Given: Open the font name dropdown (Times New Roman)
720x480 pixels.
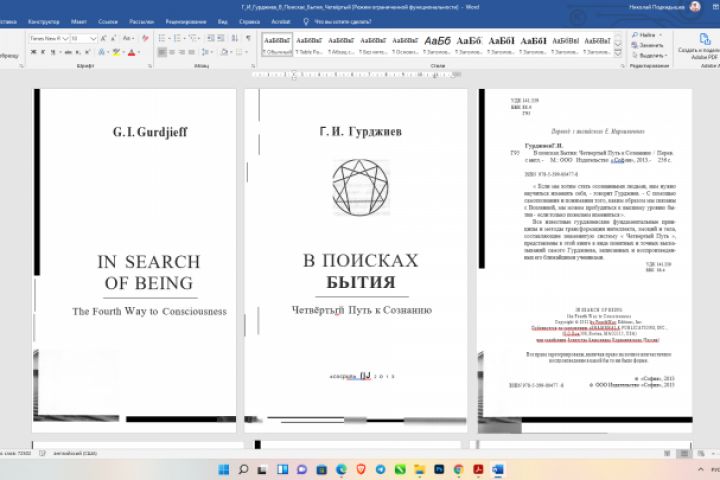Looking at the screenshot, I should coord(66,38).
